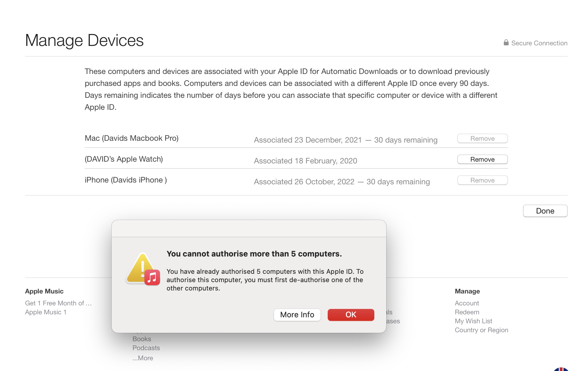Open the Podcasts footer link
588x371 pixels.
click(x=146, y=348)
